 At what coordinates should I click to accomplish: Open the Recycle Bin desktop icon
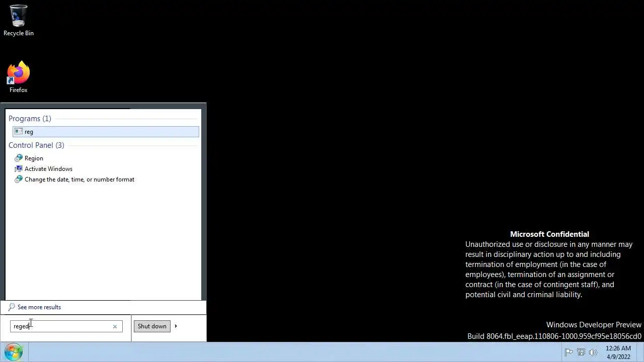point(18,20)
